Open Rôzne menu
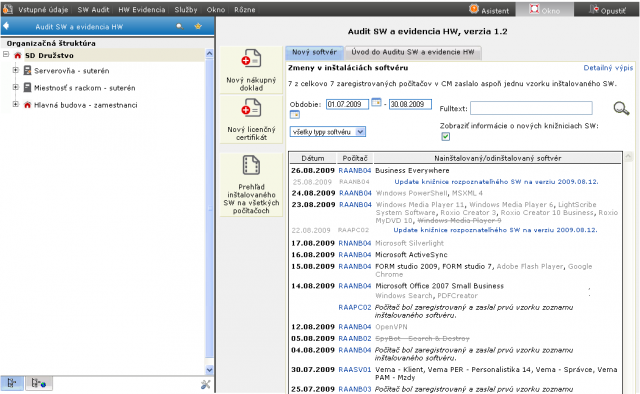640x394 pixels. [244, 9]
